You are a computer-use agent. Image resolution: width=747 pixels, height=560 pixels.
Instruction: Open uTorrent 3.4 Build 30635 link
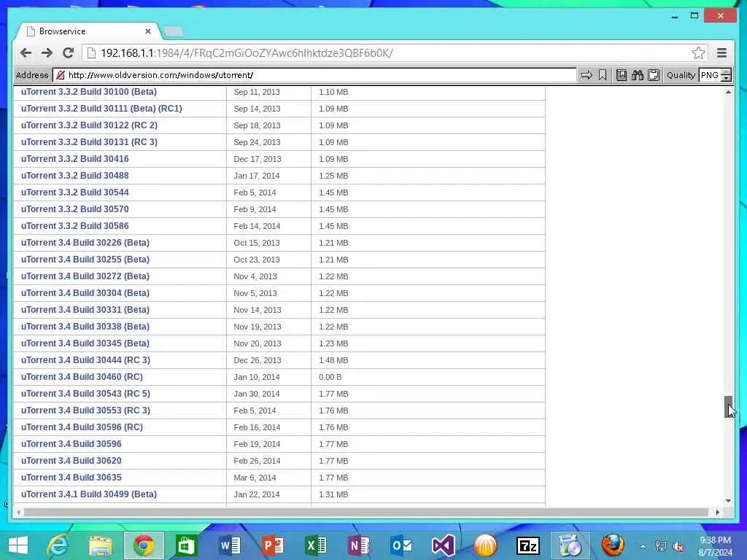coord(71,477)
